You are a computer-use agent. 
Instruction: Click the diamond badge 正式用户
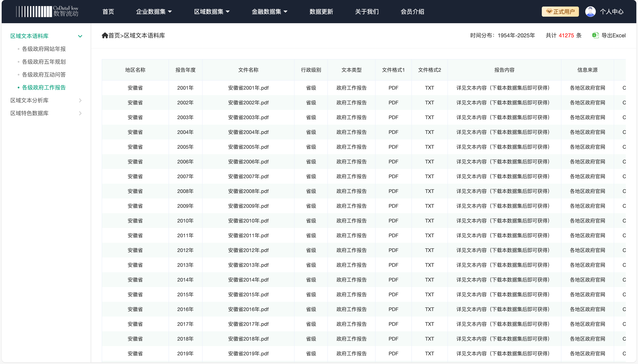coord(560,12)
